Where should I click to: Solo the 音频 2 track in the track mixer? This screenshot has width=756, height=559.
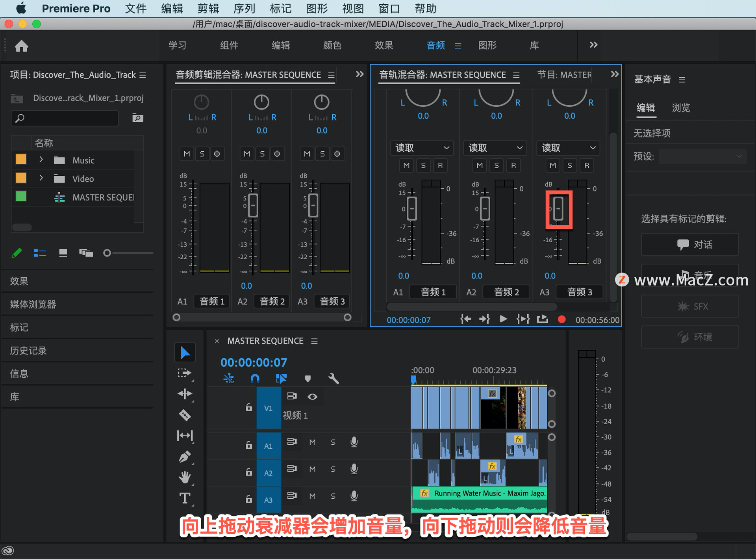[496, 165]
